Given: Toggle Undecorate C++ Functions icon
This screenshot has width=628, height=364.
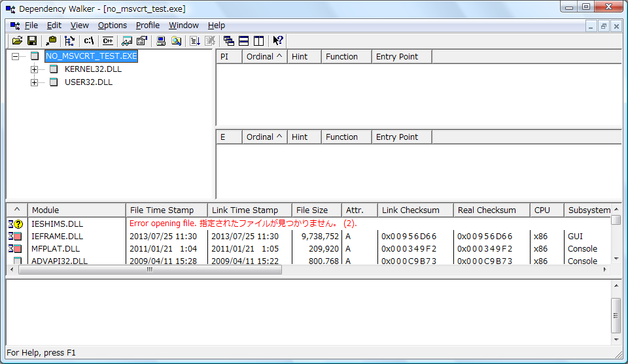Looking at the screenshot, I should (108, 41).
